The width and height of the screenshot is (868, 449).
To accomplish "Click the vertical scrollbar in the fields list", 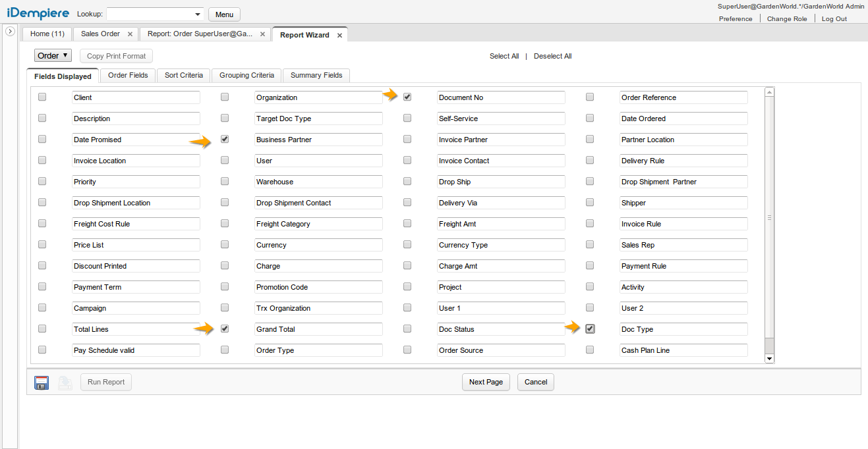I will pyautogui.click(x=769, y=217).
